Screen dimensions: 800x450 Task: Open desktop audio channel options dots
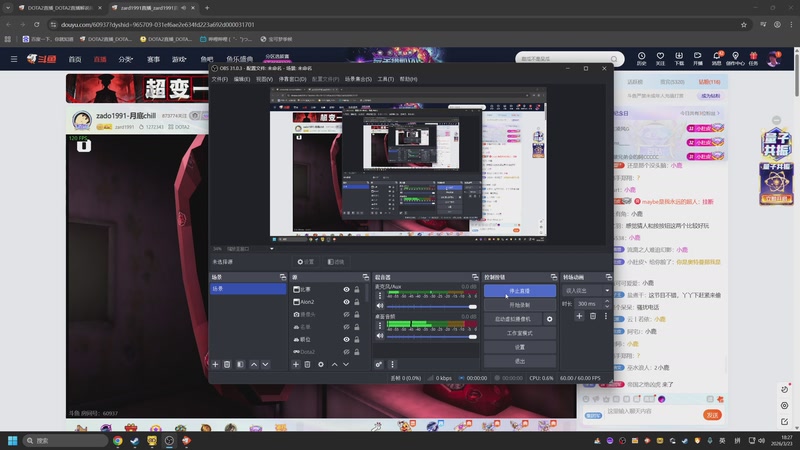point(380,325)
